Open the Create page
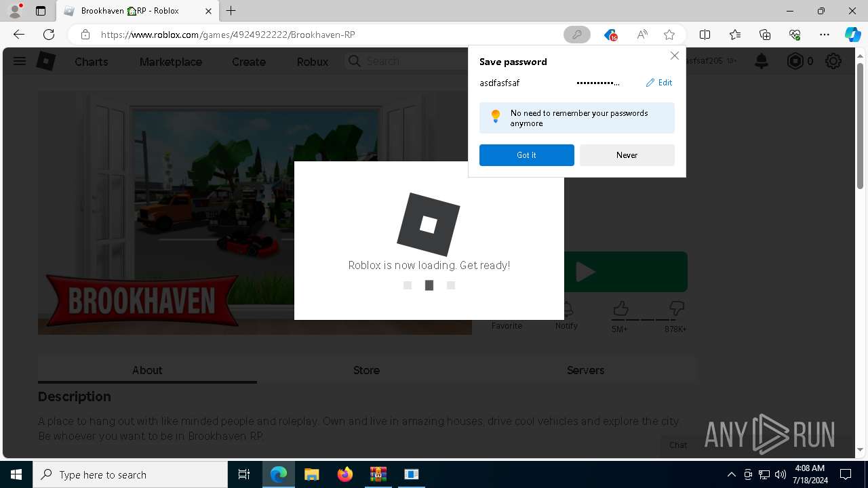Image resolution: width=868 pixels, height=488 pixels. click(x=249, y=62)
